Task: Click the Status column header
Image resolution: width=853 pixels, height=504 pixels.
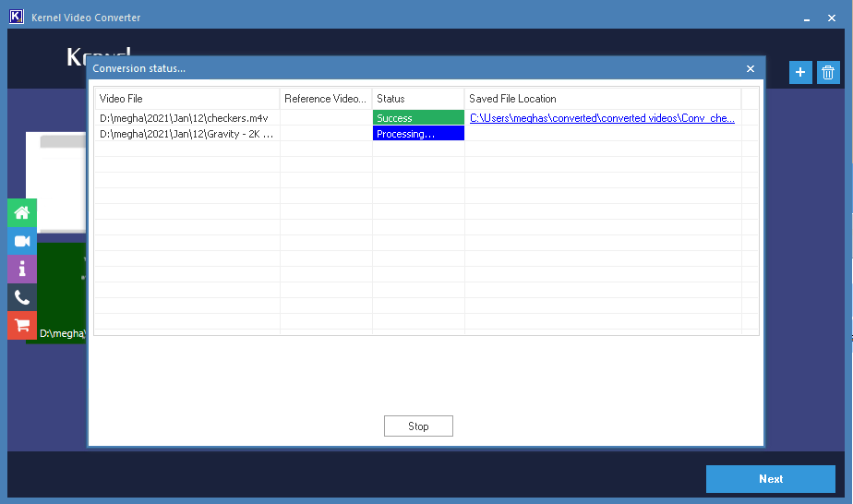Action: [418, 99]
